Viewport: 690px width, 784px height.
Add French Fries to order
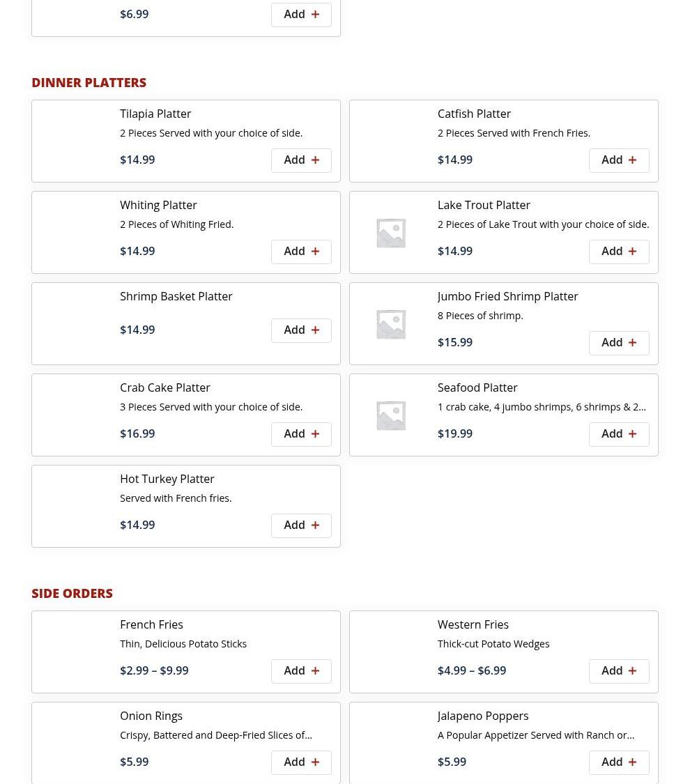[301, 671]
